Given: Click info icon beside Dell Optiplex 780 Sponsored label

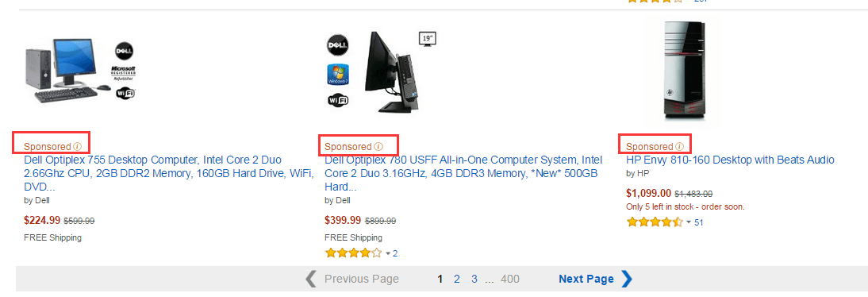Looking at the screenshot, I should pos(378,147).
